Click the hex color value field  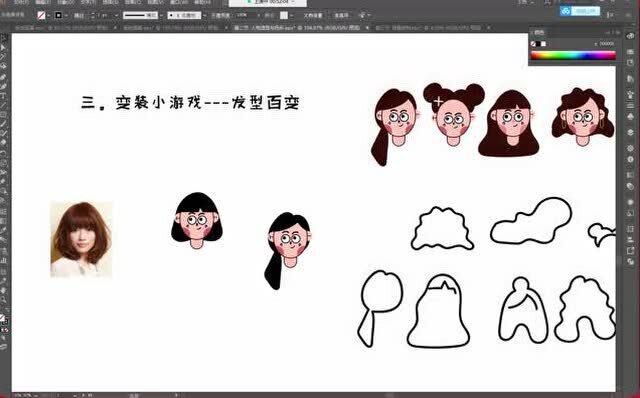pos(607,44)
